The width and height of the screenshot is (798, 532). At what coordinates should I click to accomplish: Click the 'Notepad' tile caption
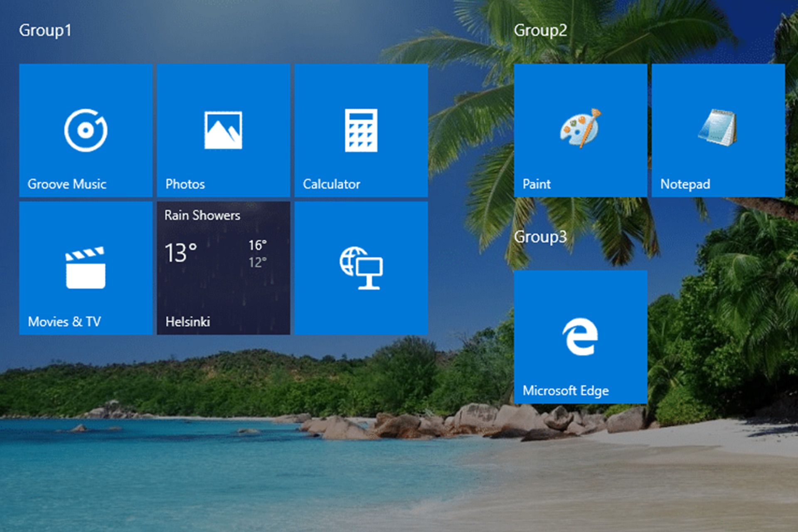685,184
